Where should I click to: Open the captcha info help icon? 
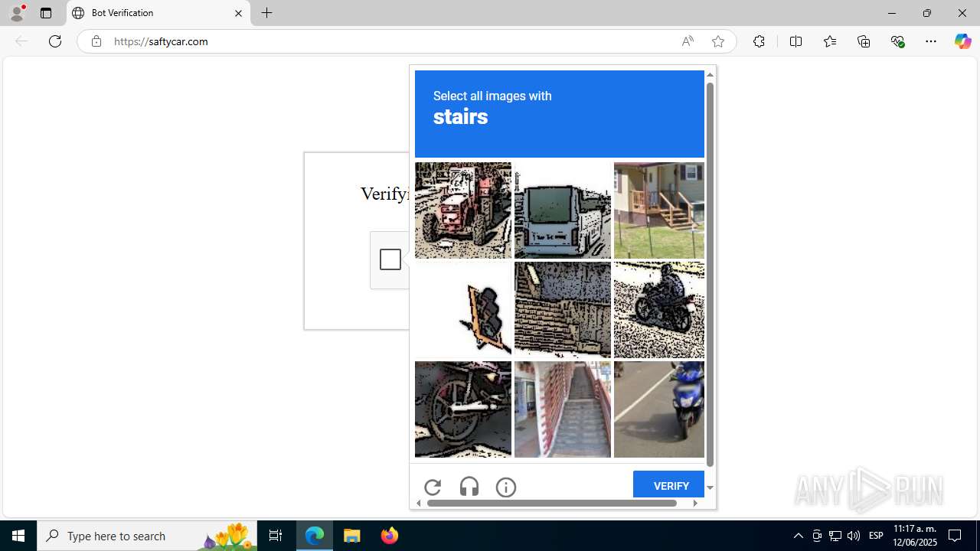click(506, 487)
